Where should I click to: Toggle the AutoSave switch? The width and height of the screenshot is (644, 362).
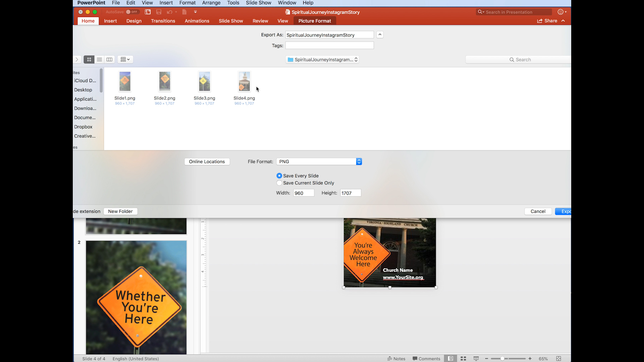point(132,12)
